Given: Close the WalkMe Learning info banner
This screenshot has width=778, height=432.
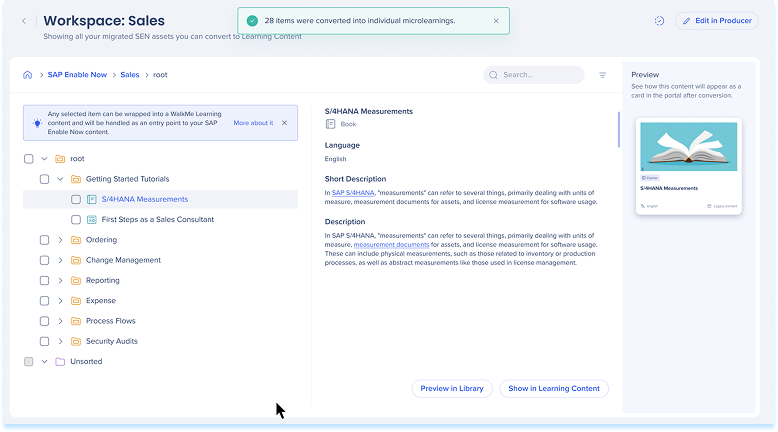Looking at the screenshot, I should tap(284, 123).
